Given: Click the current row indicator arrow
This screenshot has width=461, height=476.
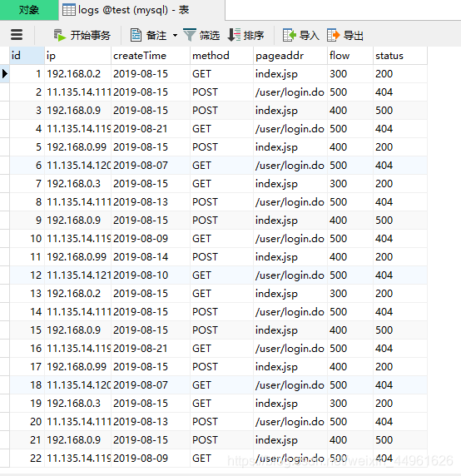Looking at the screenshot, I should coord(4,74).
